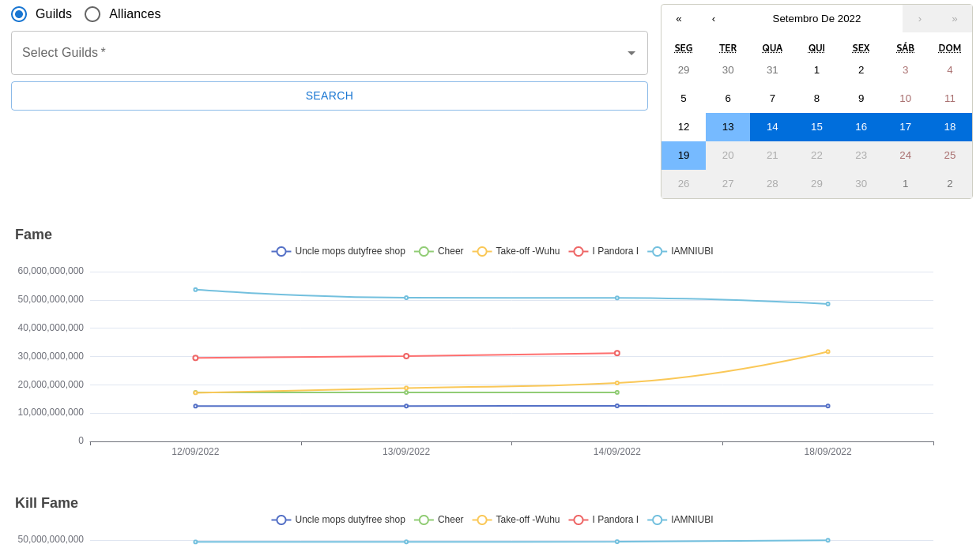Toggle IAMNIUBI in Kill Fame legend

(680, 520)
